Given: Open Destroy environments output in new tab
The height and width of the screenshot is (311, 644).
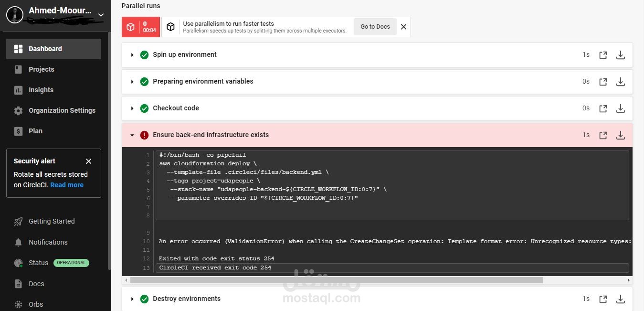Looking at the screenshot, I should [603, 299].
